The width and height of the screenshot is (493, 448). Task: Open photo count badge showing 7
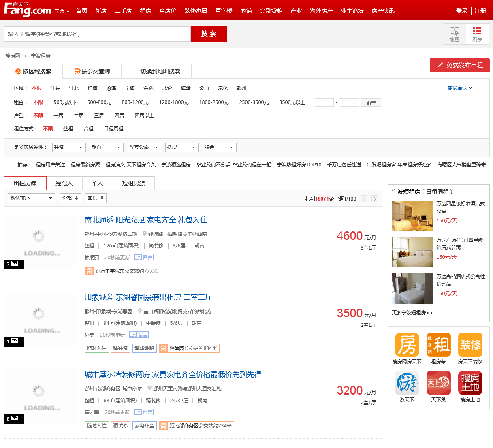click(14, 264)
